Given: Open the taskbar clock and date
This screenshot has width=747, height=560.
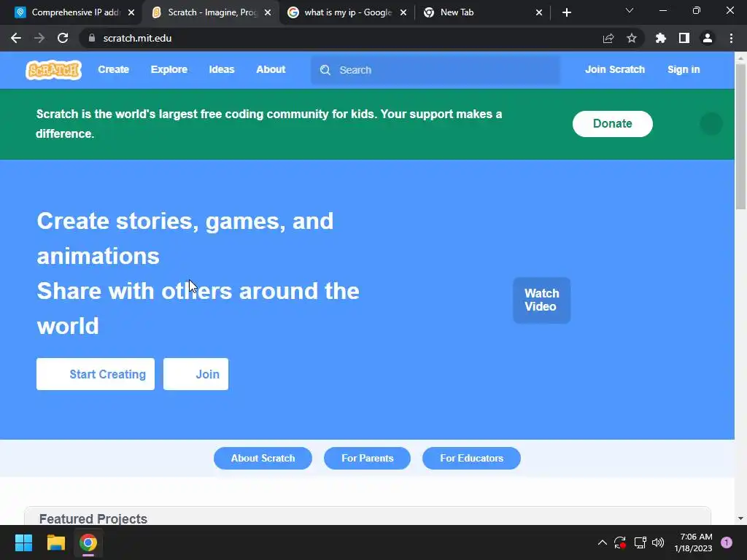Looking at the screenshot, I should [x=693, y=542].
